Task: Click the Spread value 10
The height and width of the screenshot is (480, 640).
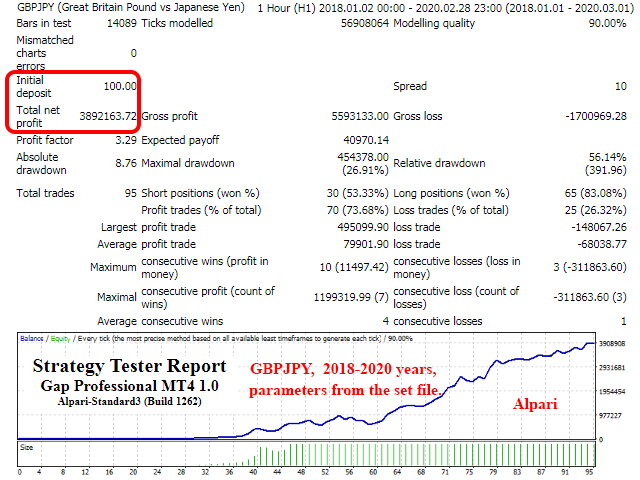Action: pyautogui.click(x=620, y=86)
